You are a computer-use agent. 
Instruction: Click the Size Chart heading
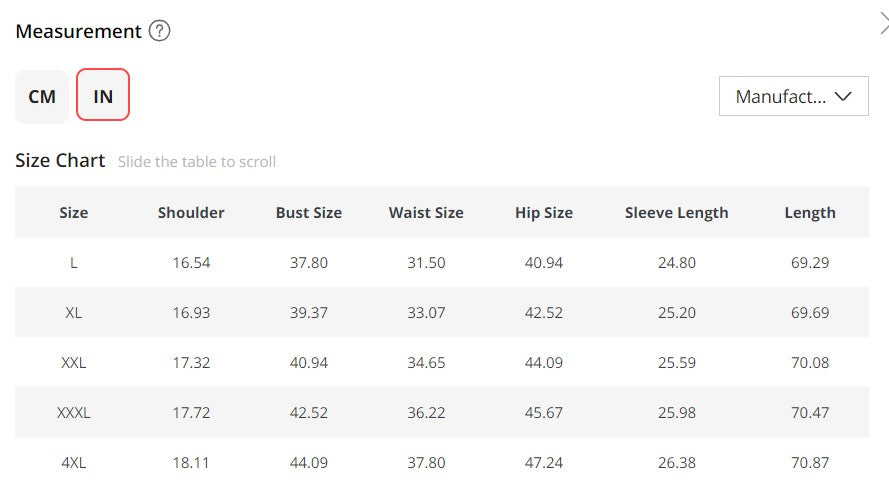point(60,161)
